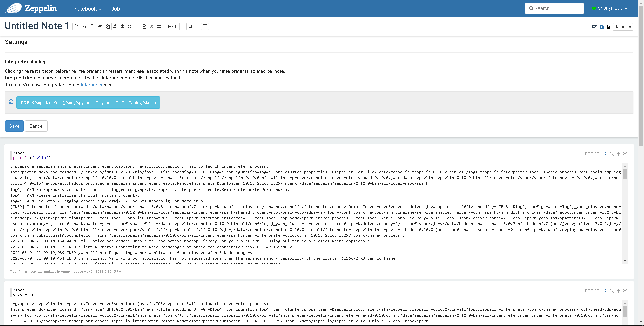The width and height of the screenshot is (644, 326).
Task: Clone this note
Action: (x=108, y=26)
